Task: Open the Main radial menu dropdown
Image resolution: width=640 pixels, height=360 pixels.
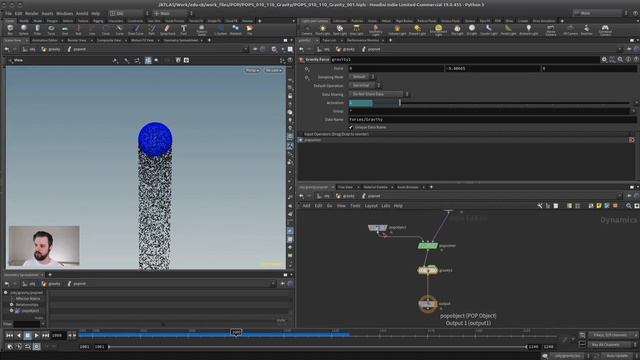Action: pos(172,13)
